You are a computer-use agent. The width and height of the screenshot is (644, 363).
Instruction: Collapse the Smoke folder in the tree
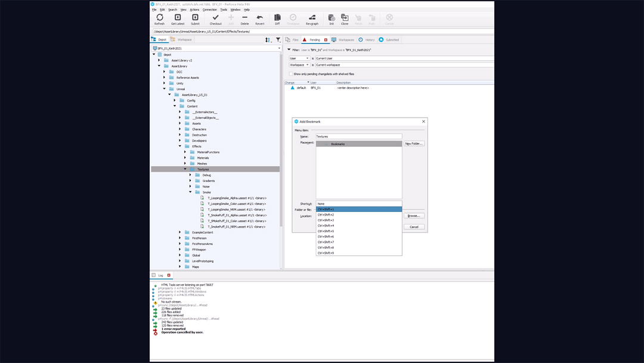coord(191,192)
